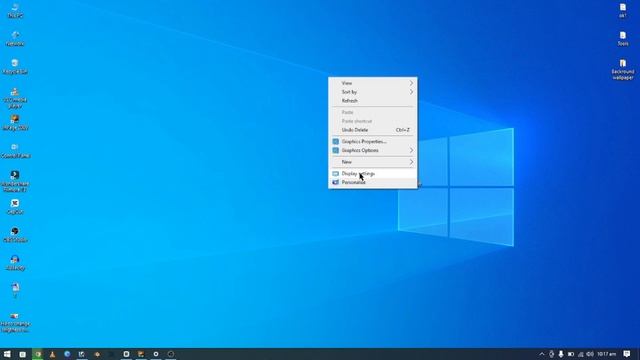Select the 'How to change brightness' desktop file
The height and width of the screenshot is (360, 640).
15,322
